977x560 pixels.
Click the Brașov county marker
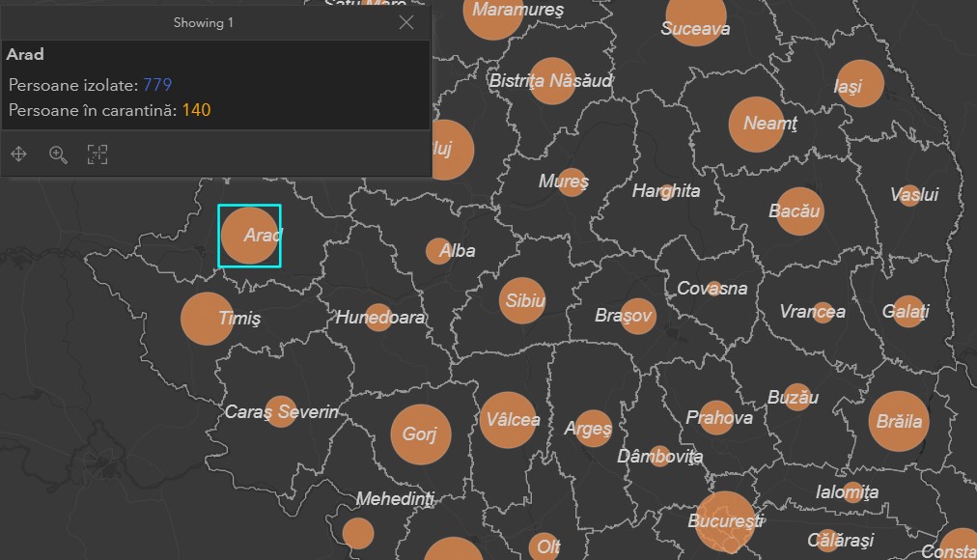point(637,316)
